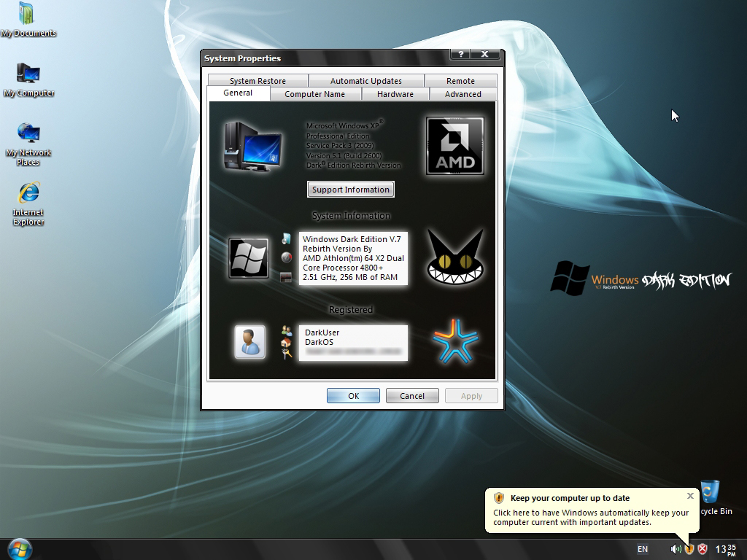
Task: Click the black cat mascot image
Action: 455,257
